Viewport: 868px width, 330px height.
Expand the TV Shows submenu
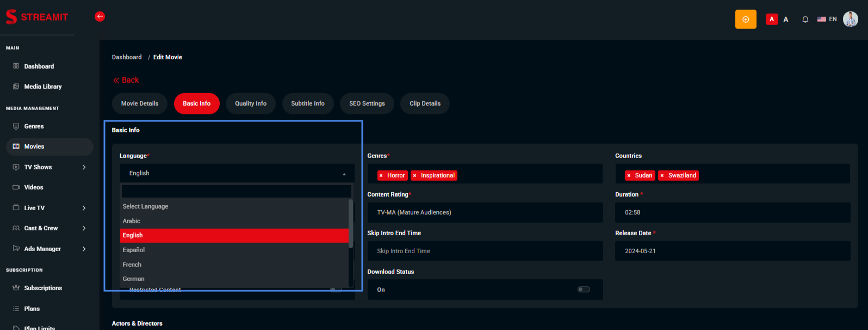coord(84,167)
